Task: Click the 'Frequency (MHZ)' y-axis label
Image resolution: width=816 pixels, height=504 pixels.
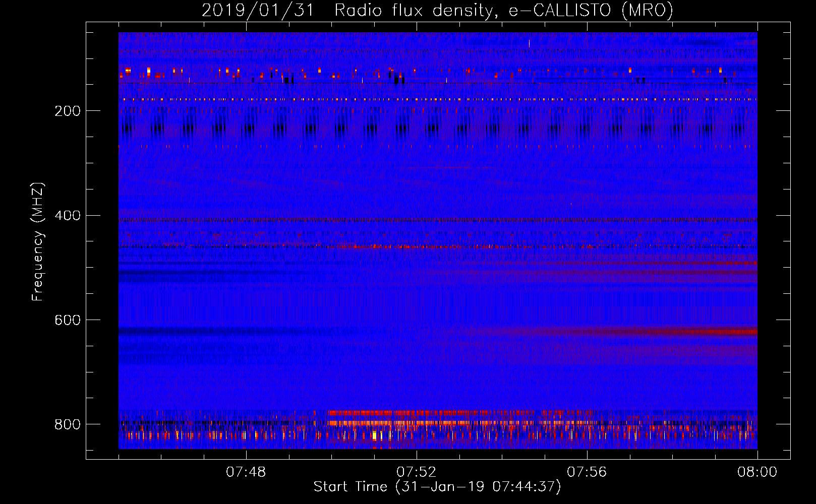Action: [37, 241]
